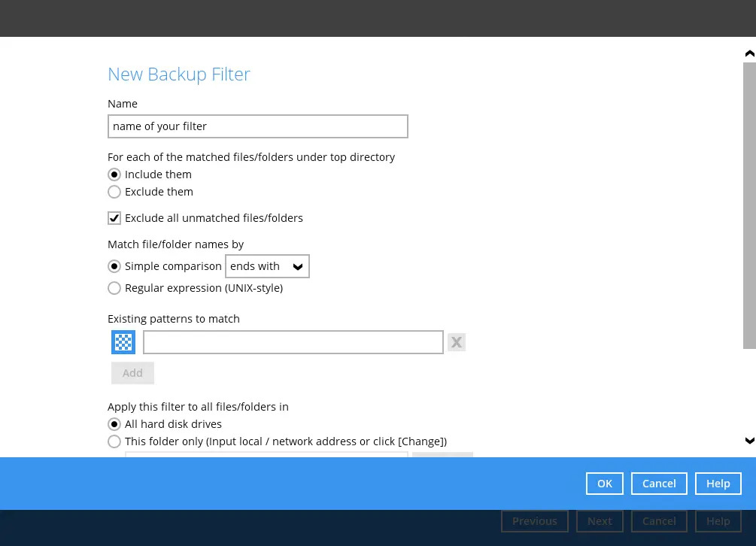
Task: Click the scroll up arrow at top right
Action: [x=749, y=53]
